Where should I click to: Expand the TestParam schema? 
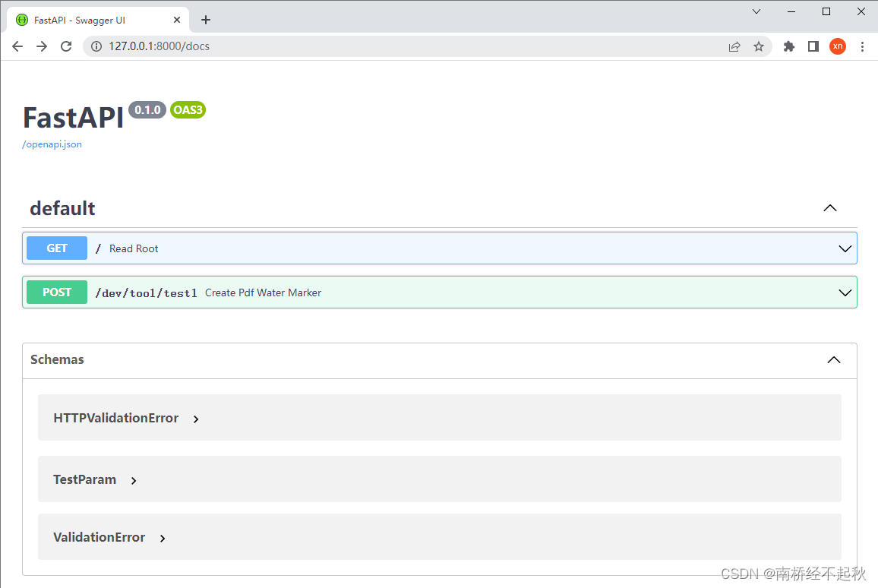point(95,480)
